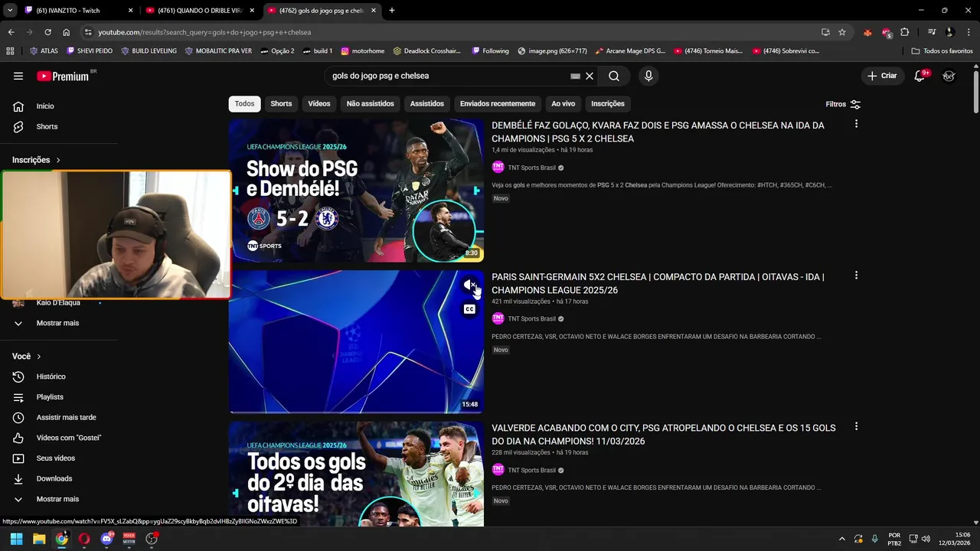Open DEMBÉLÉ FAZ GOLAÇO video title

point(658,132)
